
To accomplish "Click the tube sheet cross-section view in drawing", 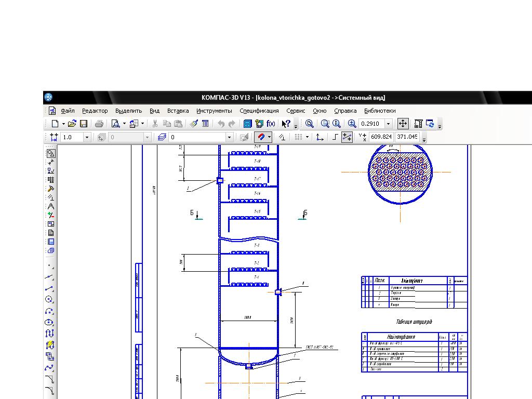I will point(400,174).
